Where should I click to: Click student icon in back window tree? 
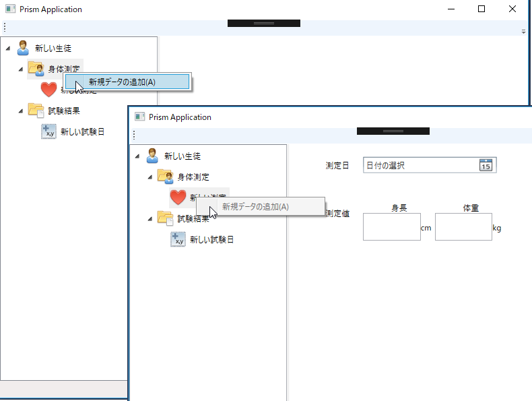(x=23, y=48)
